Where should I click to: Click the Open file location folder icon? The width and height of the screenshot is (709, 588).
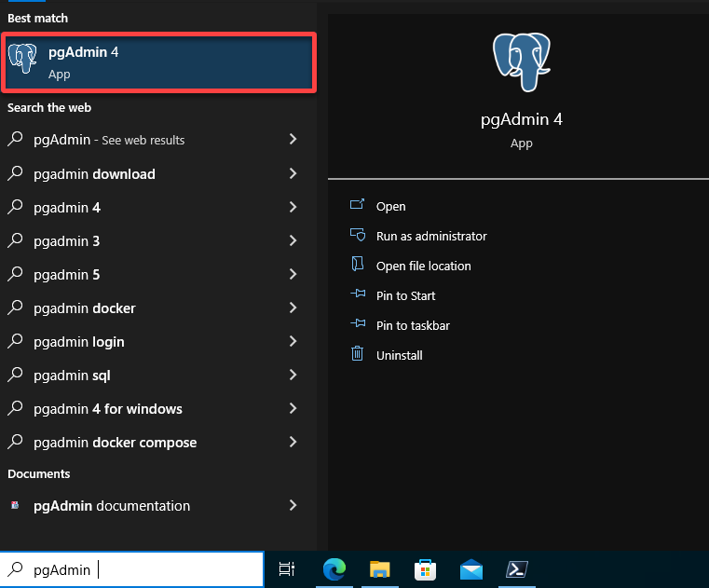click(357, 264)
